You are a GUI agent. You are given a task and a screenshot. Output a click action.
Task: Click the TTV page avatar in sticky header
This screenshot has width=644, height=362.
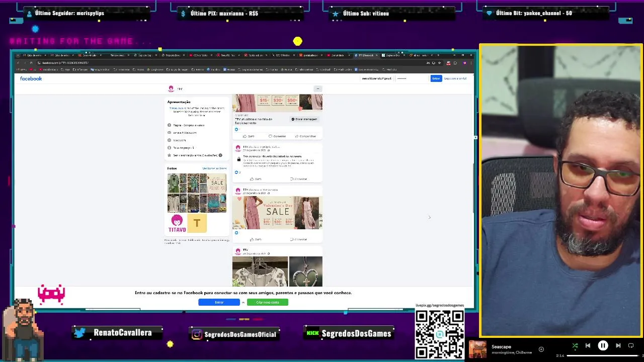[171, 88]
